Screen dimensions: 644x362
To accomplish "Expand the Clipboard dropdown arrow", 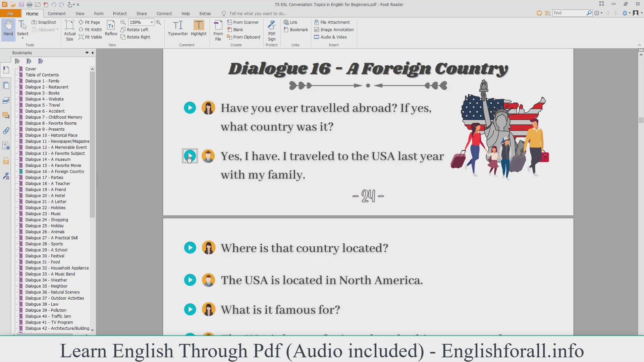I will click(58, 29).
